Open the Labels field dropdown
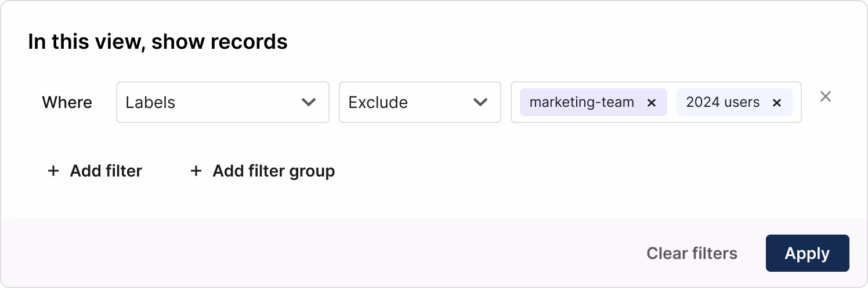The width and height of the screenshot is (868, 288). click(223, 102)
